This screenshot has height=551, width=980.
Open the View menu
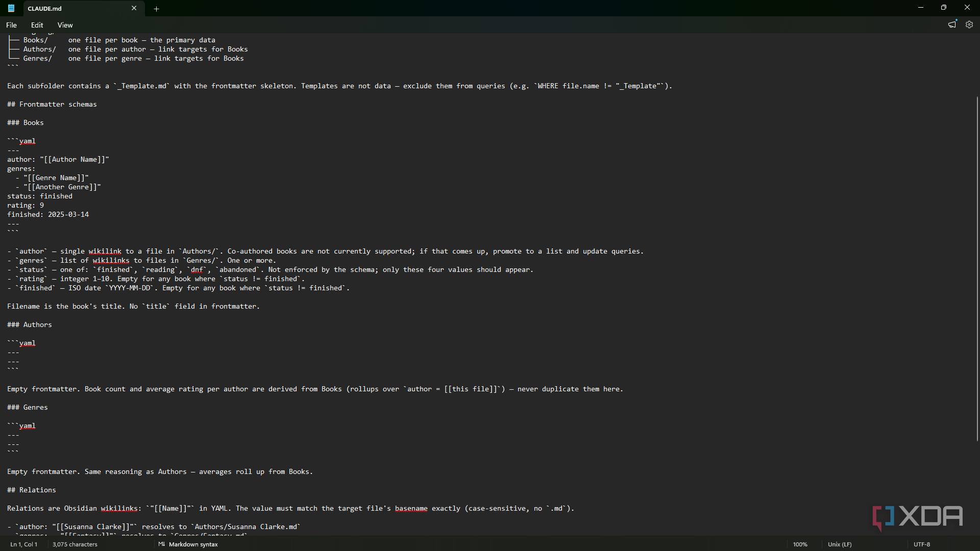[65, 25]
